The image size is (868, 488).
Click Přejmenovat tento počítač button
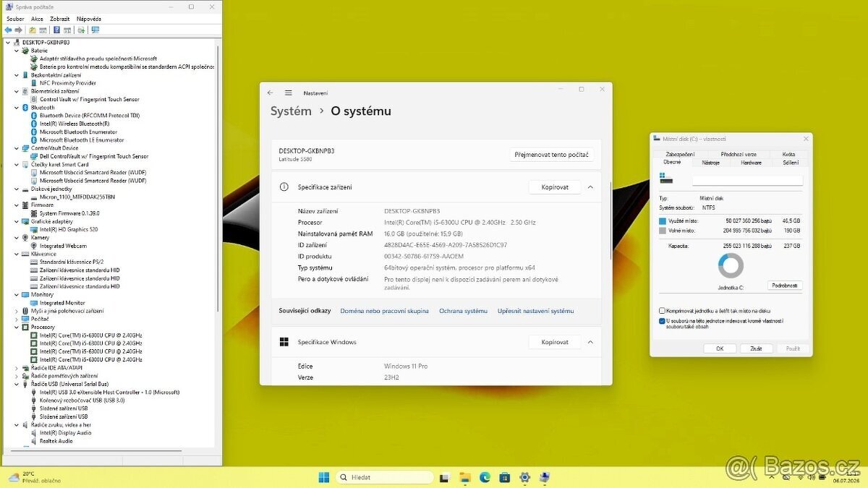pyautogui.click(x=553, y=155)
